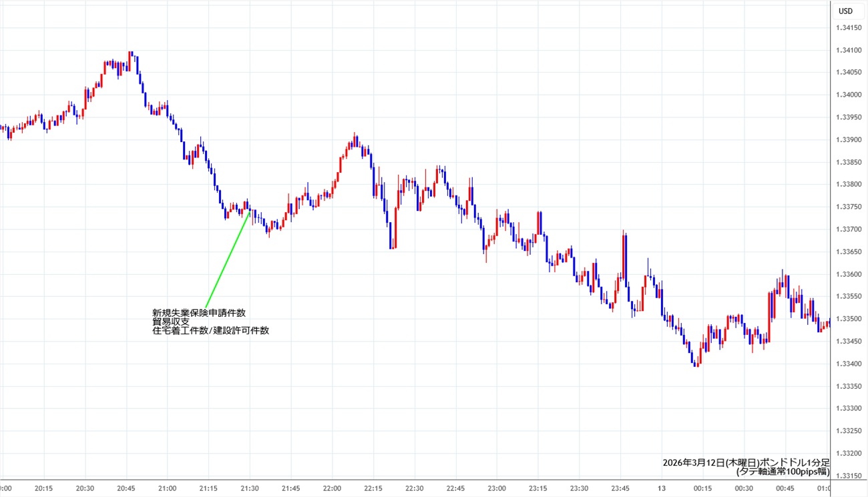
Task: Select the green annotation arrow line
Action: (227, 259)
